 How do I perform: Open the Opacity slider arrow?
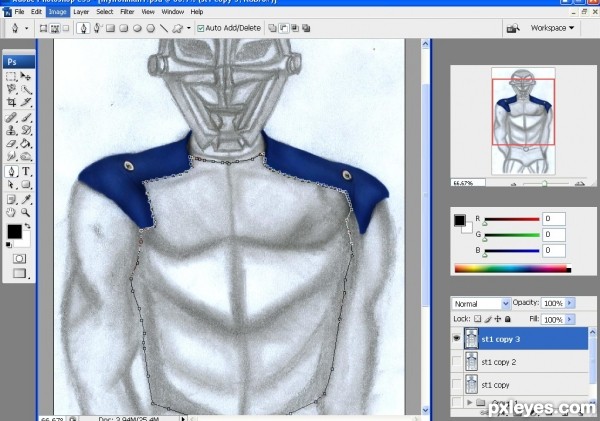point(569,303)
